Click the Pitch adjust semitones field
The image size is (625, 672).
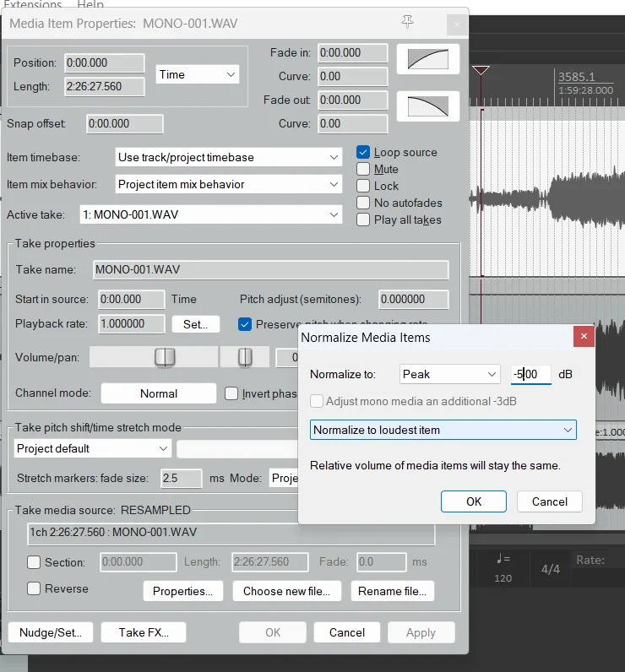(414, 299)
